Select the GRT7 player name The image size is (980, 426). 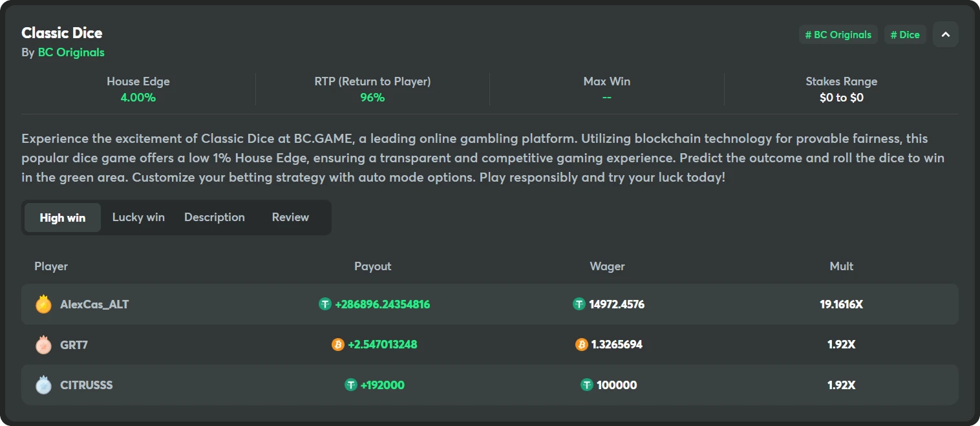point(74,345)
